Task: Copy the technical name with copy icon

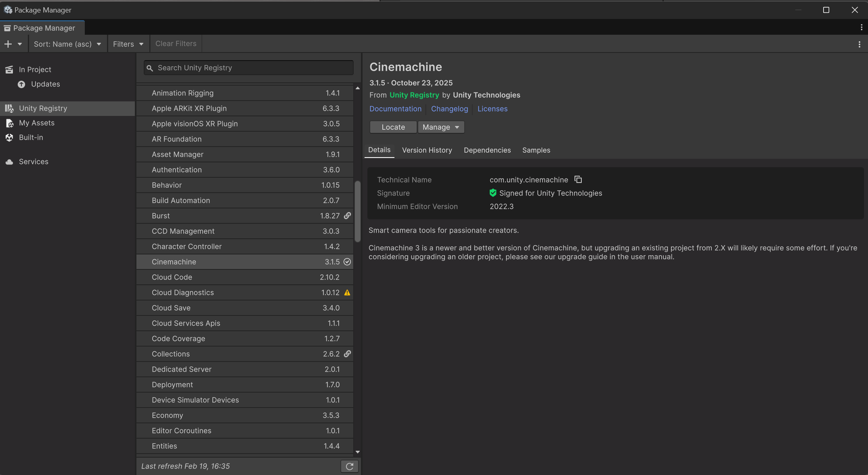Action: (x=578, y=179)
